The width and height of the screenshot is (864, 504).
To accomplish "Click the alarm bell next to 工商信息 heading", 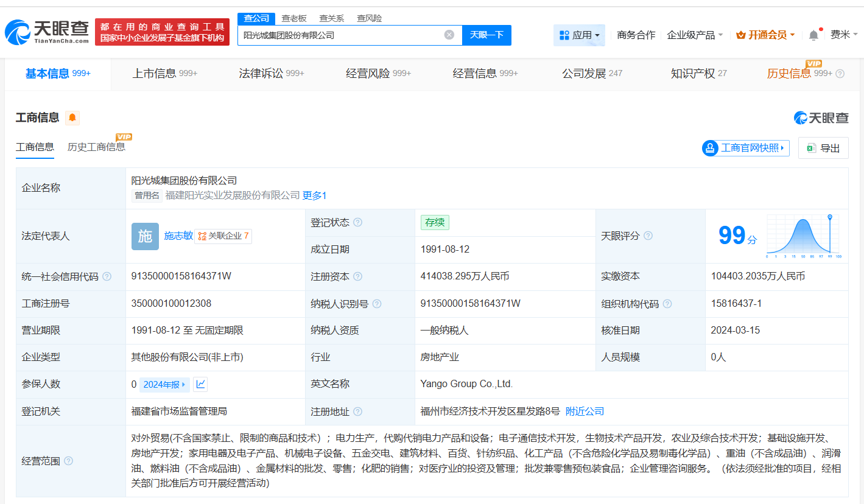I will tap(73, 117).
